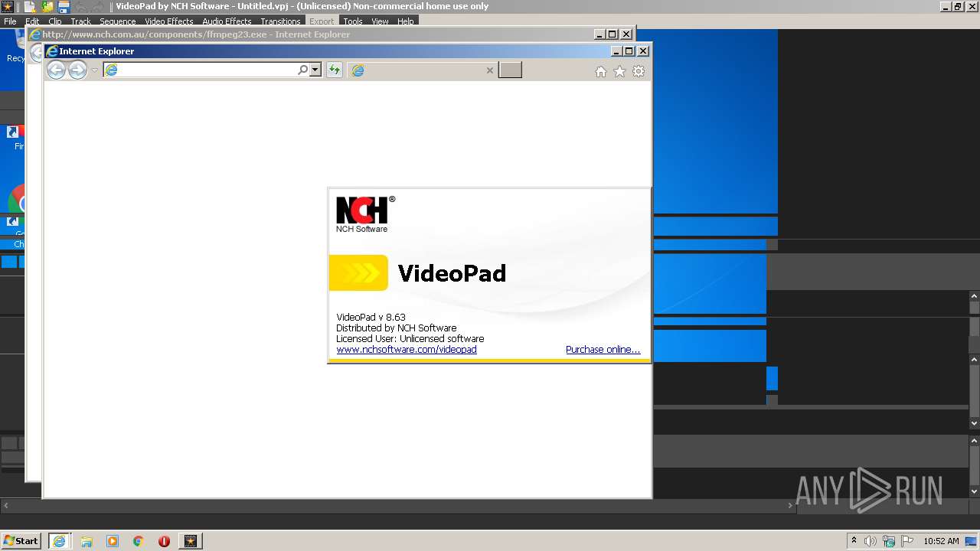Click the New Project icon in VideoPad title bar

pyautogui.click(x=30, y=7)
